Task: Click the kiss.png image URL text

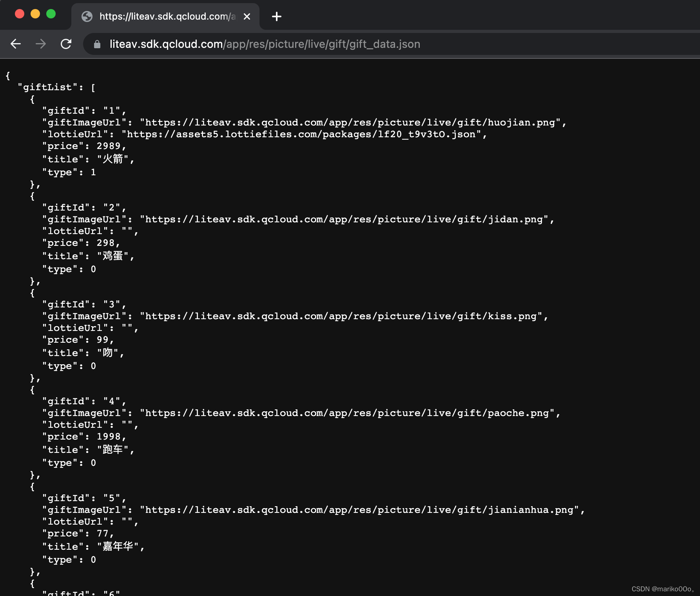Action: click(x=342, y=316)
